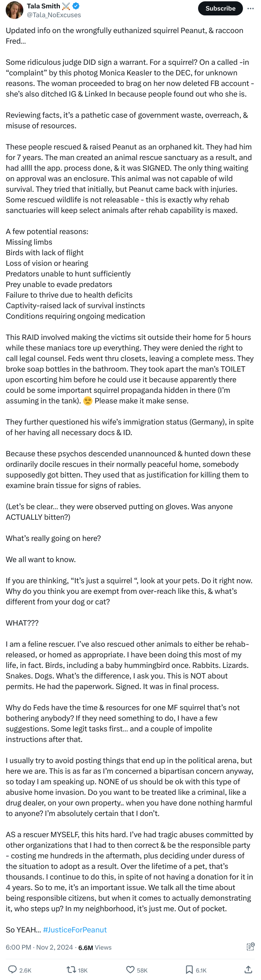Open the three-dot more options menu
This screenshot has width=261, height=980.
pyautogui.click(x=250, y=8)
